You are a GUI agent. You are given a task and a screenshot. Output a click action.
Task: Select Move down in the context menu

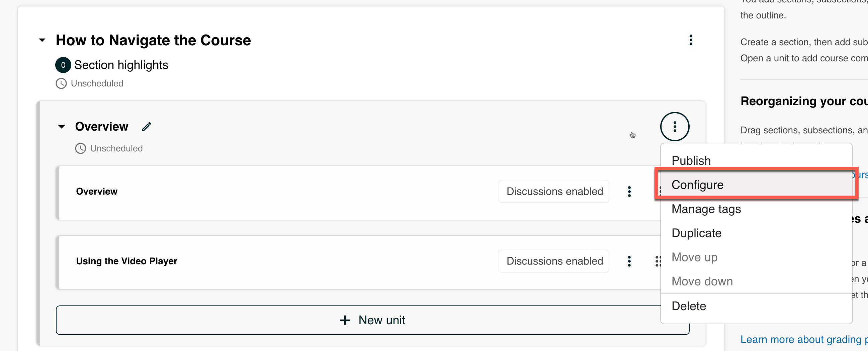click(x=702, y=281)
